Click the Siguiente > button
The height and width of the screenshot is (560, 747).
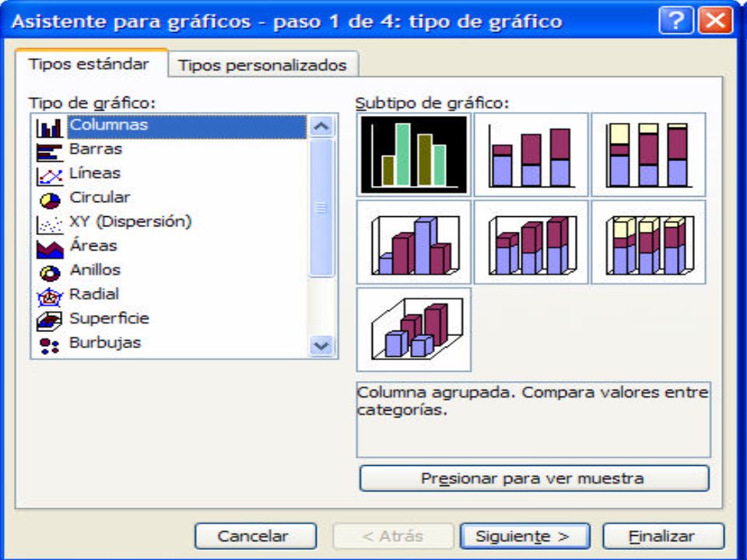pos(524,536)
